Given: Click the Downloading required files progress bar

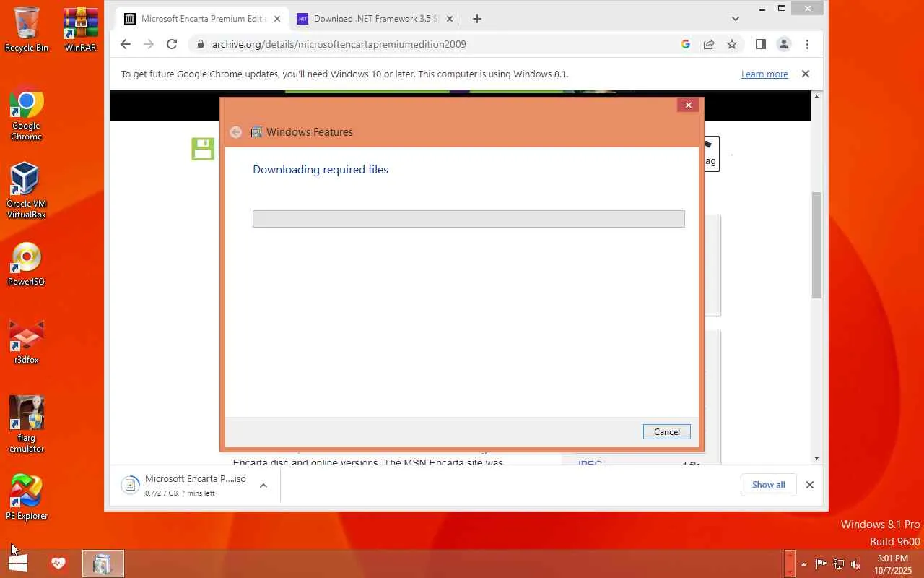Looking at the screenshot, I should (468, 219).
